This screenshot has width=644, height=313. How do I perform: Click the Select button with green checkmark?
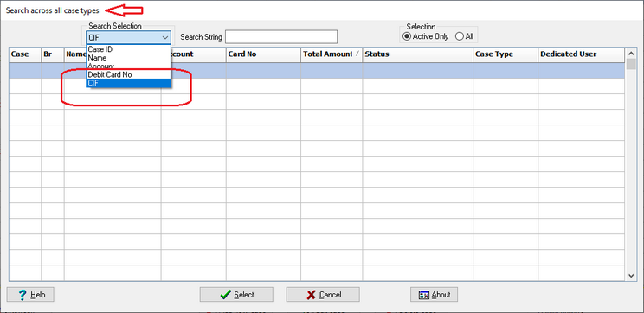pos(236,295)
